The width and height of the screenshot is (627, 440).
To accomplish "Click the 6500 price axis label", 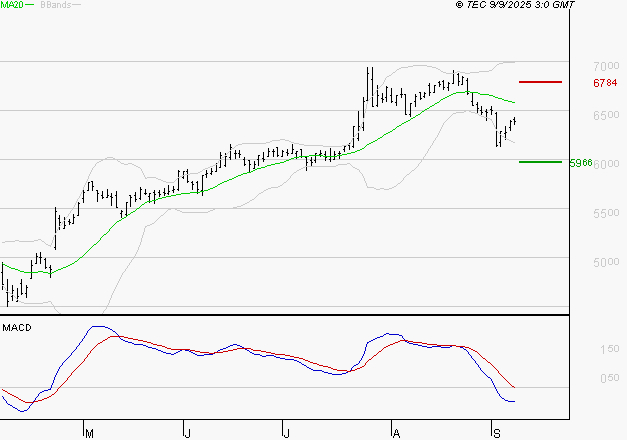I will pyautogui.click(x=606, y=115).
